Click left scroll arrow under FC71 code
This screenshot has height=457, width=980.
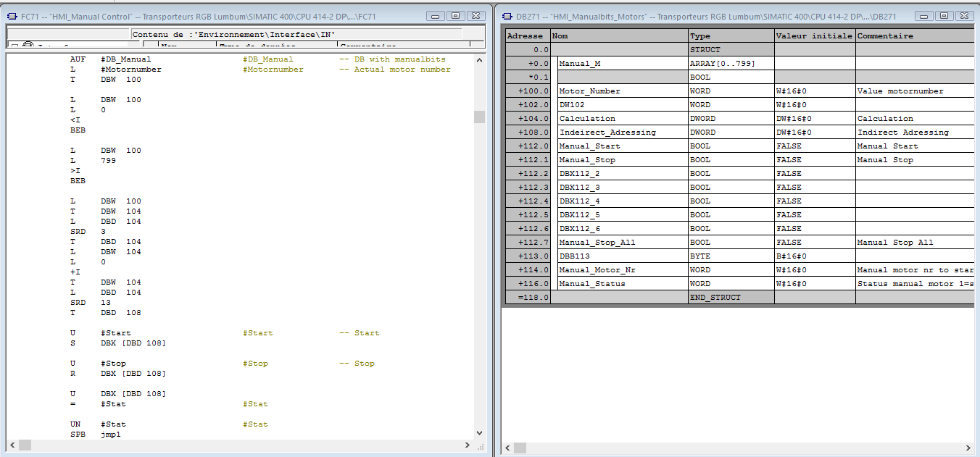12,445
